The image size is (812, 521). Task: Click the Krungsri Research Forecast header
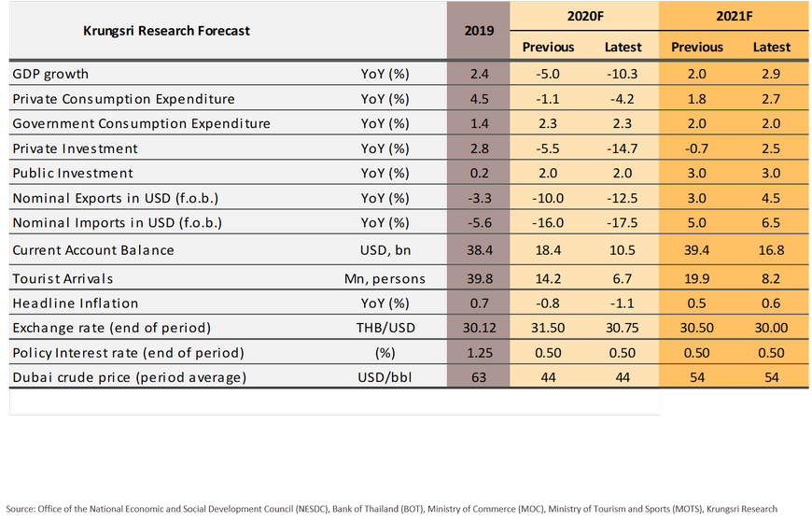166,31
